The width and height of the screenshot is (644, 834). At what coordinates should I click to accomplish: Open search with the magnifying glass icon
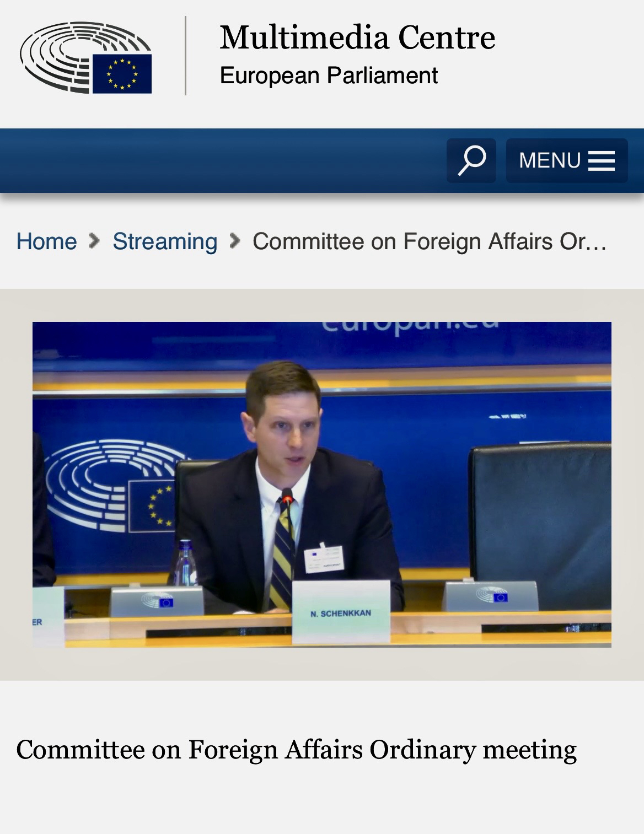pyautogui.click(x=471, y=160)
